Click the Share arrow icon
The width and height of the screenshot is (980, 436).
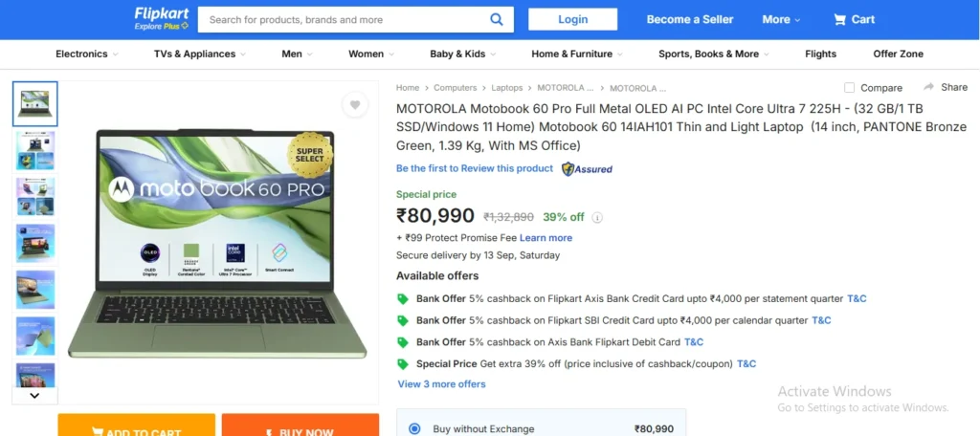tap(929, 87)
